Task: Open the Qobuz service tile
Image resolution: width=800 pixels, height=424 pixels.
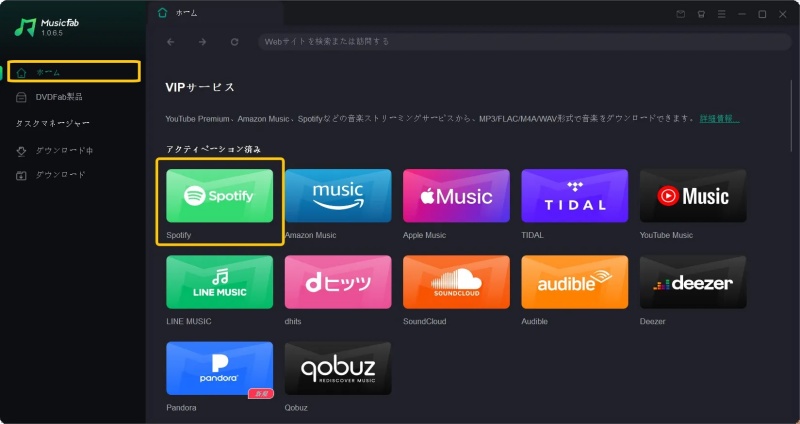Action: [x=338, y=368]
